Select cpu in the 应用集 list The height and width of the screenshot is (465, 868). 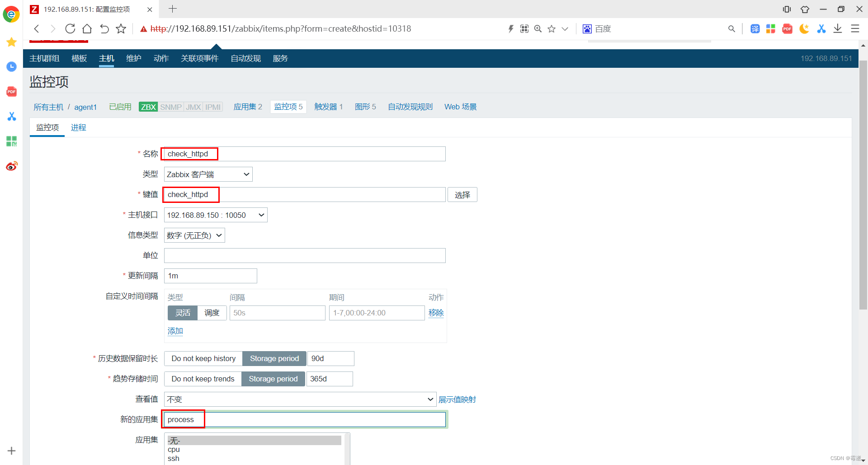point(174,450)
